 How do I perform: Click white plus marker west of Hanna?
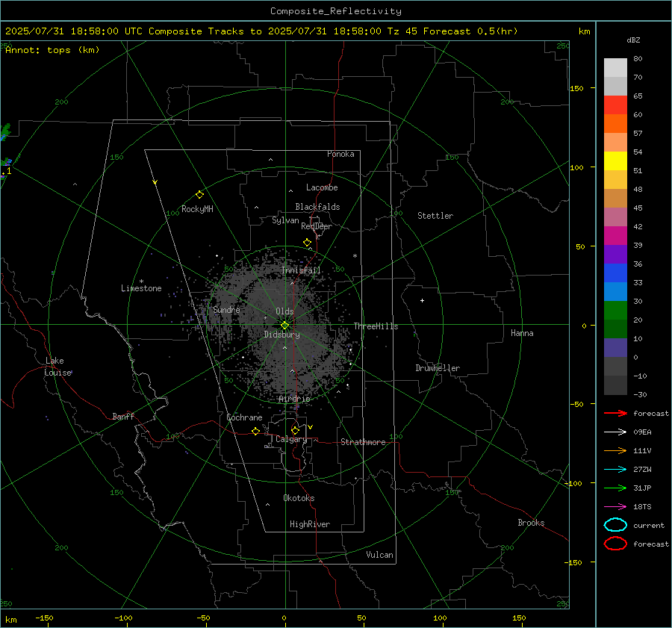coord(422,300)
